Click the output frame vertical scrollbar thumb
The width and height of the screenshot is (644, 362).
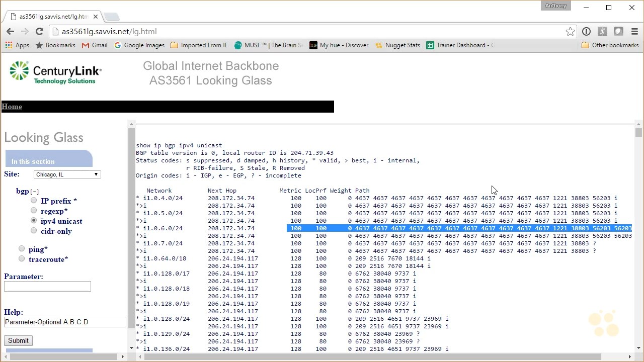[638, 132]
